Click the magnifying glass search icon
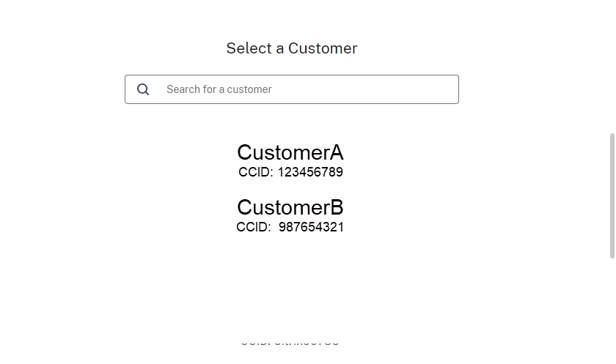Screen dimensions: 616x364 143,89
